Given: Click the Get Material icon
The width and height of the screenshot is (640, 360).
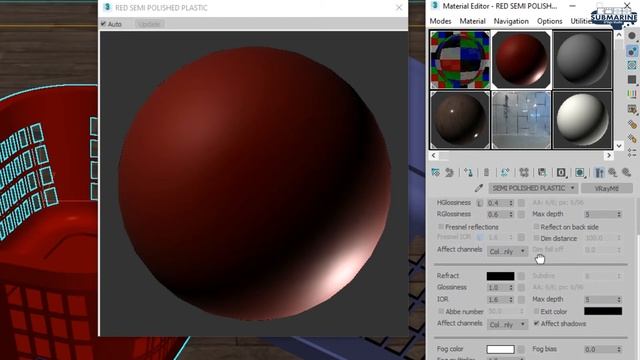Looking at the screenshot, I should click(436, 173).
